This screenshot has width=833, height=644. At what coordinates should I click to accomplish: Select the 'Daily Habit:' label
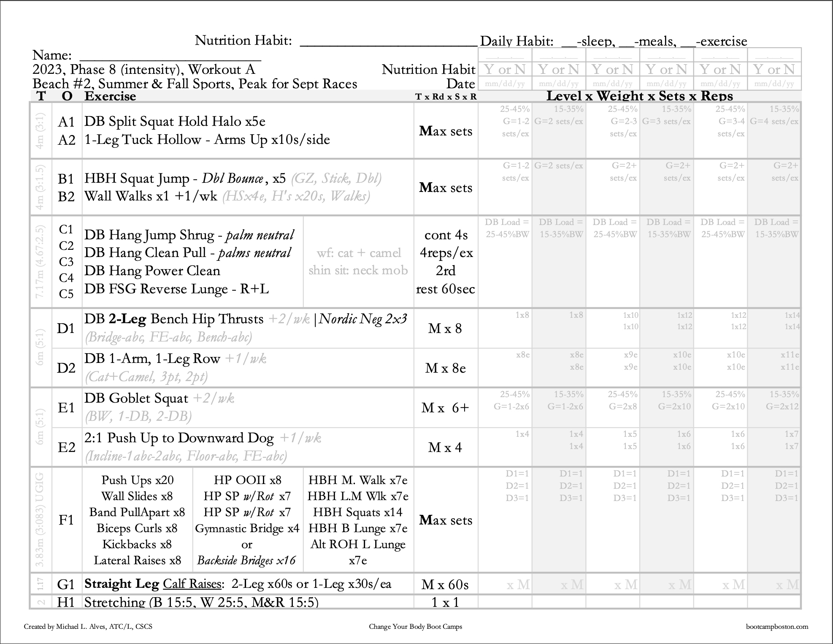coord(517,41)
